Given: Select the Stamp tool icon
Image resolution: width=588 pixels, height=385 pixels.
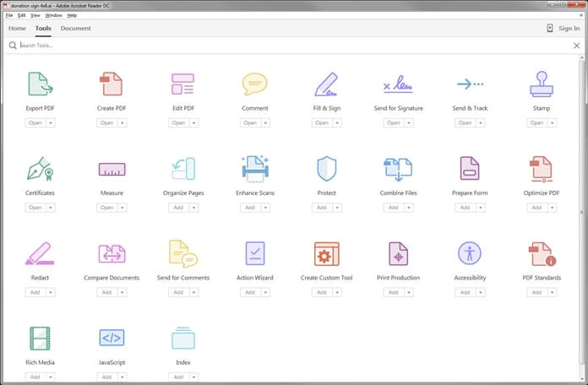Looking at the screenshot, I should click(542, 84).
